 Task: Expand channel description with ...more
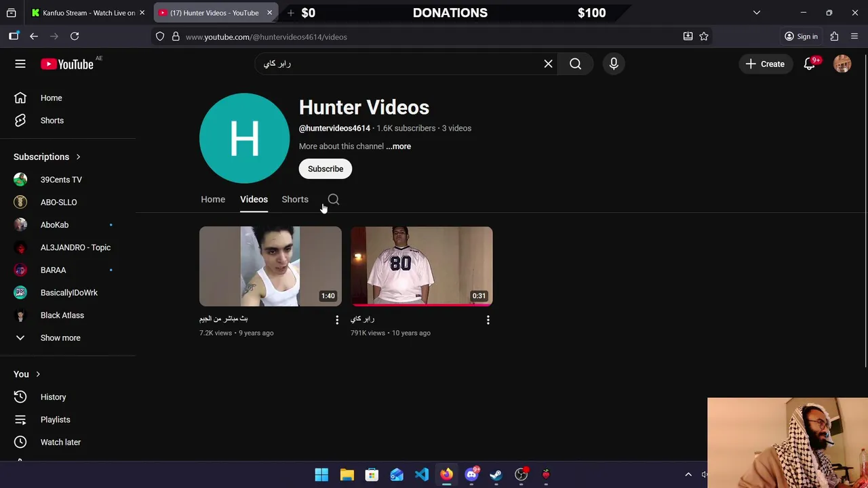399,146
